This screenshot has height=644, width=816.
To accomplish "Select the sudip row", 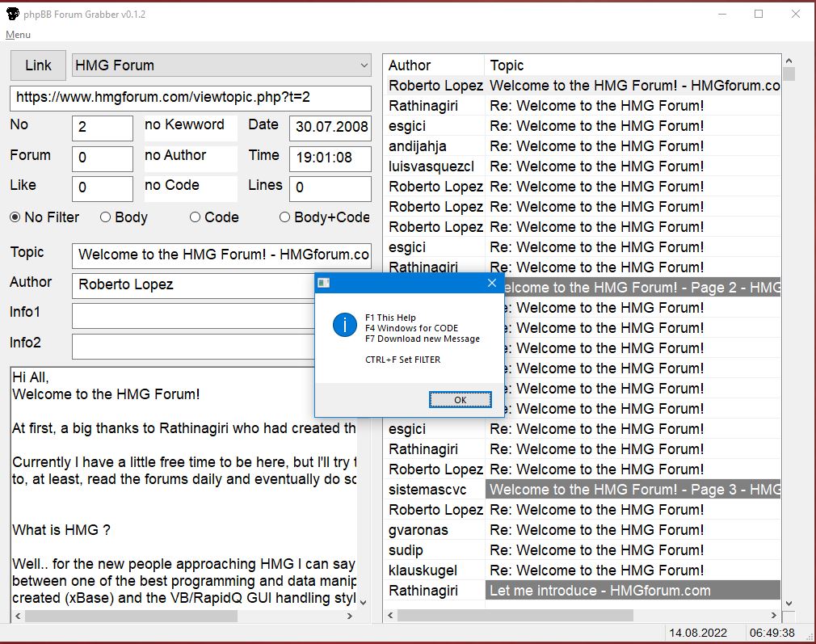I will coord(583,550).
